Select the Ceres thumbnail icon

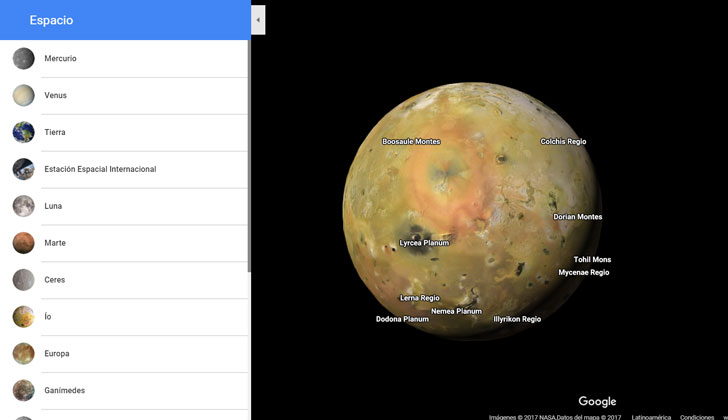click(23, 280)
